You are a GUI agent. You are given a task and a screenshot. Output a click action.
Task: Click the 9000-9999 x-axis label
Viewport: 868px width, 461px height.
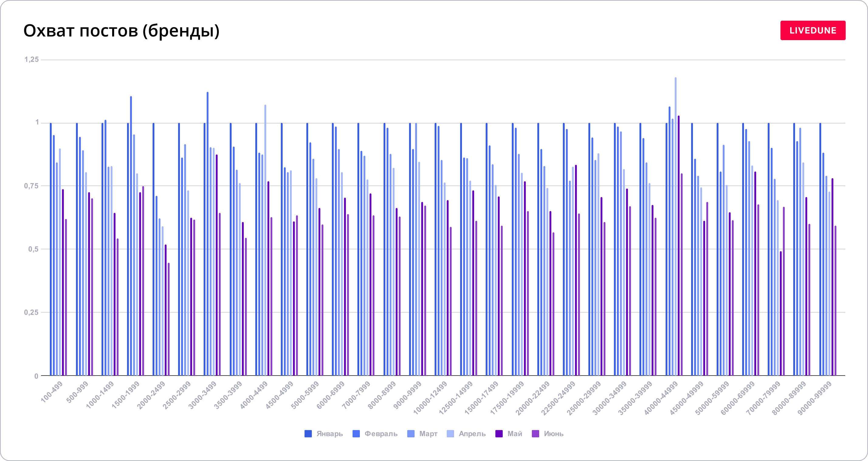407,395
